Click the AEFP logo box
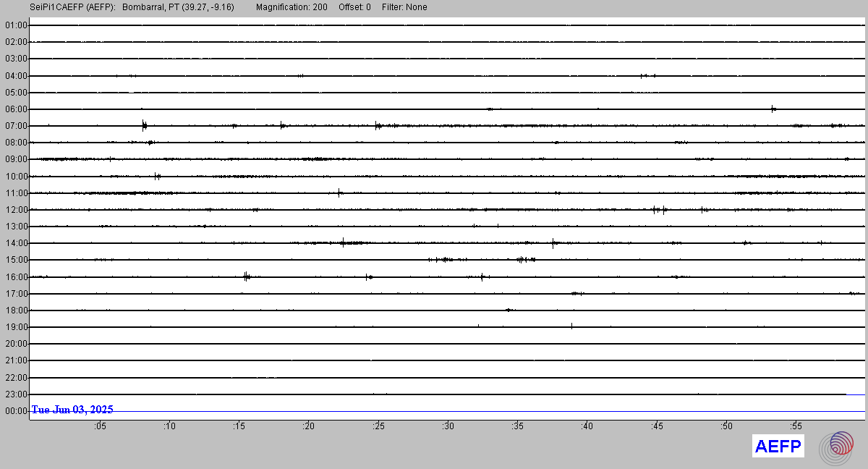This screenshot has height=469, width=868. (778, 447)
